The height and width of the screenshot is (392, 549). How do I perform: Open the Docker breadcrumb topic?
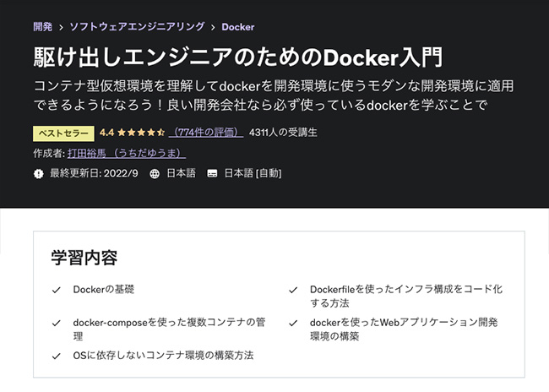coord(238,27)
